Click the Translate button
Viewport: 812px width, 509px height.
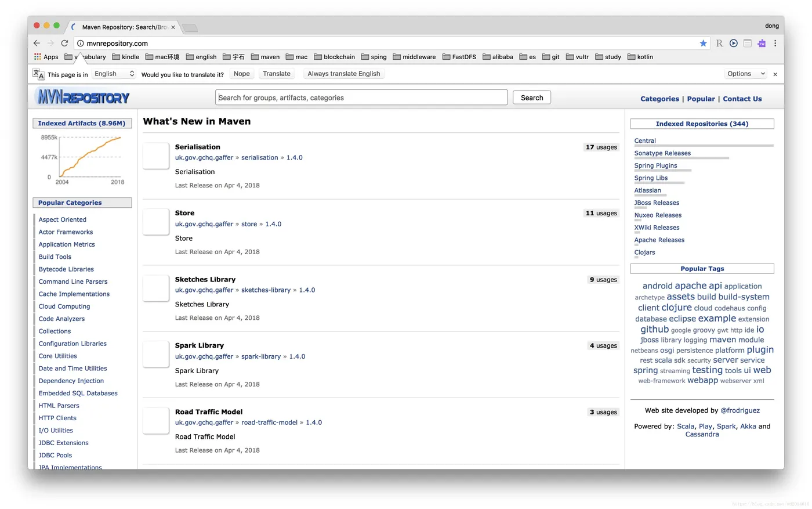pyautogui.click(x=277, y=74)
